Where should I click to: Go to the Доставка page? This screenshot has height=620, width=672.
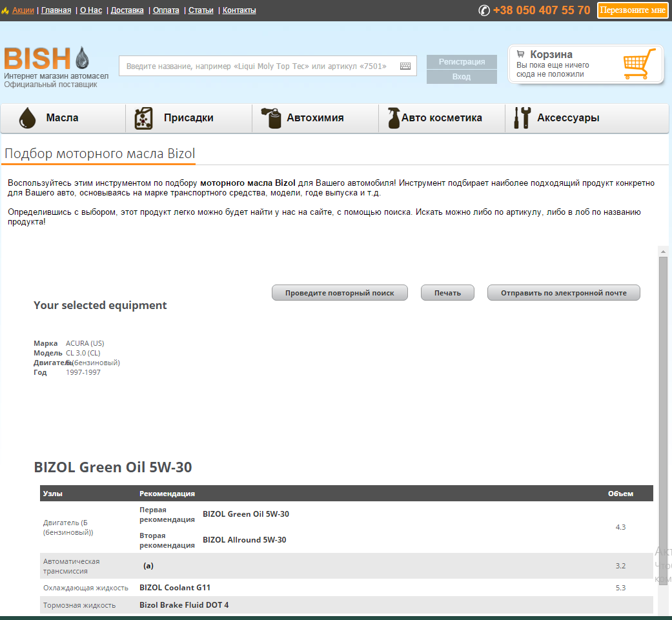(127, 10)
